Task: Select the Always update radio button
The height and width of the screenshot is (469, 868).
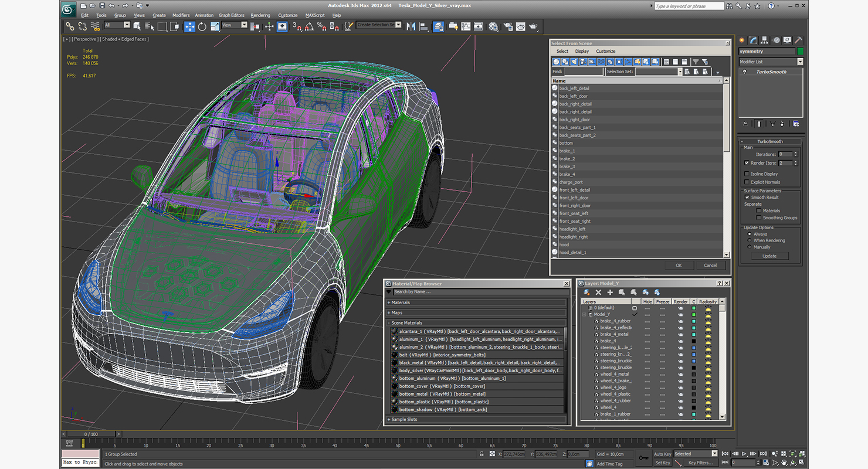Action: 750,234
